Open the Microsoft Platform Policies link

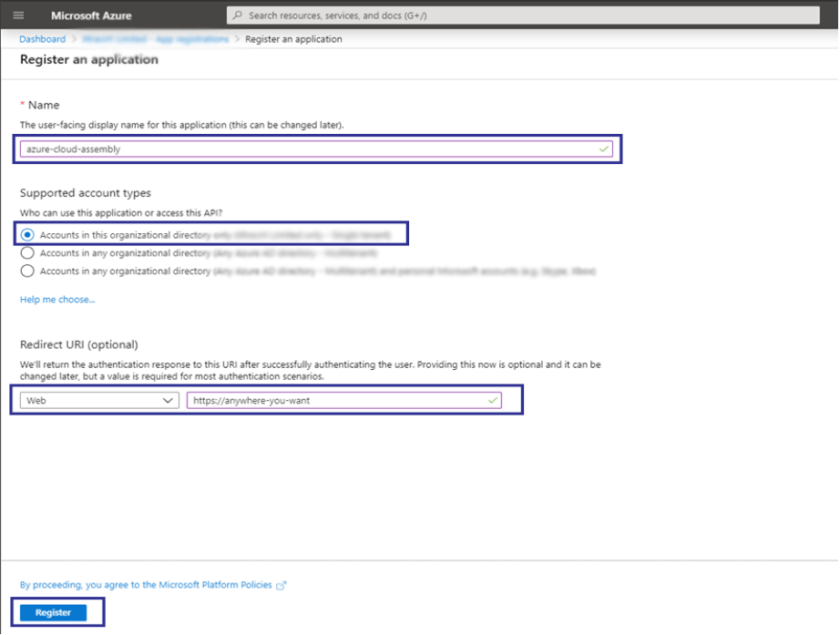146,585
